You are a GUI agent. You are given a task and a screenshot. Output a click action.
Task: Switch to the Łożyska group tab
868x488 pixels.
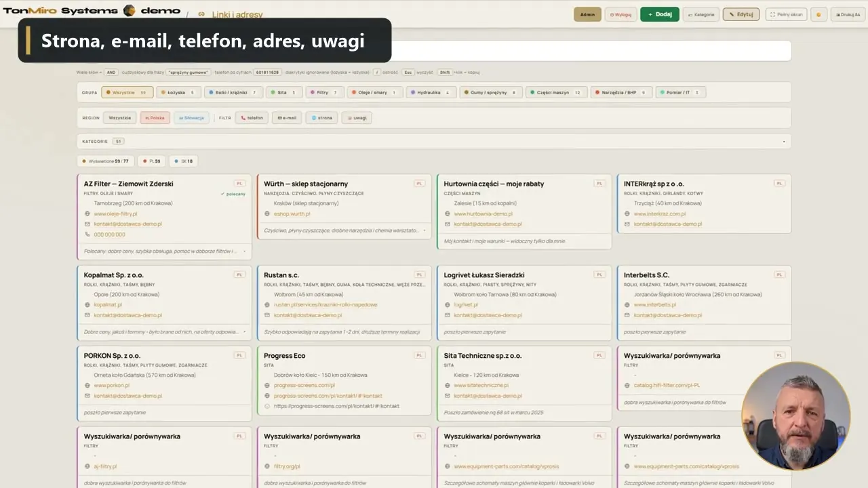pos(179,93)
